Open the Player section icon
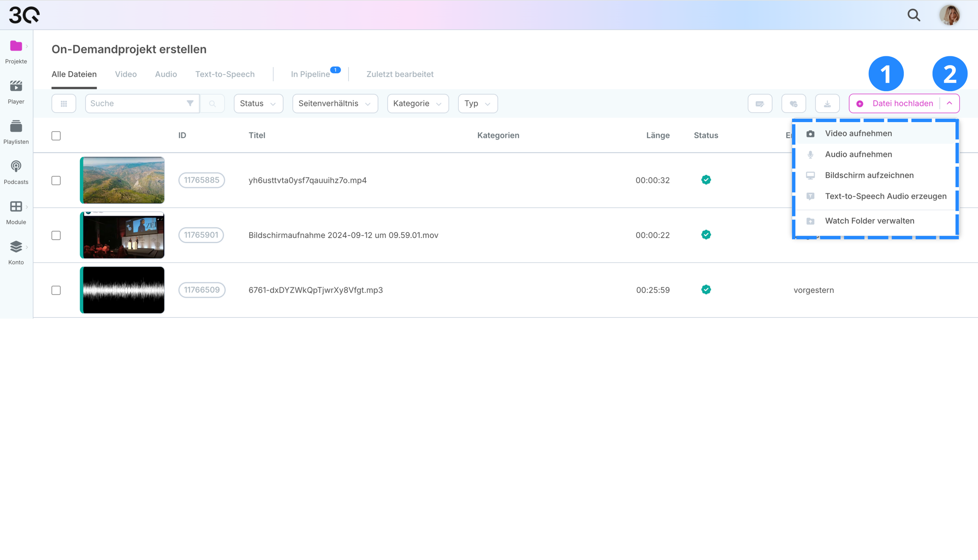978x560 pixels. pyautogui.click(x=16, y=87)
